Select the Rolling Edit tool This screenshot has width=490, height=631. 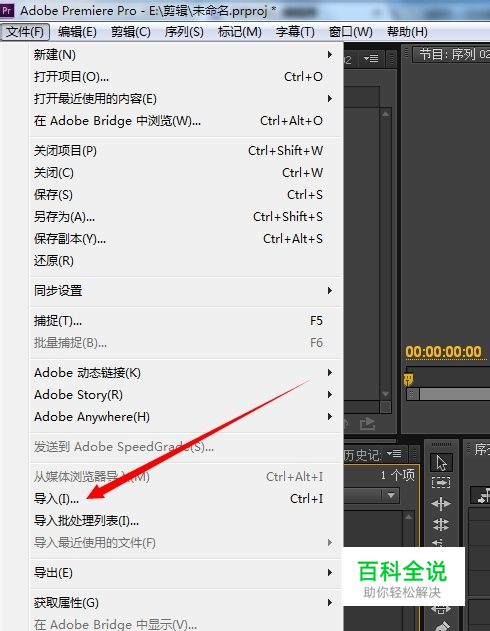coord(441,525)
